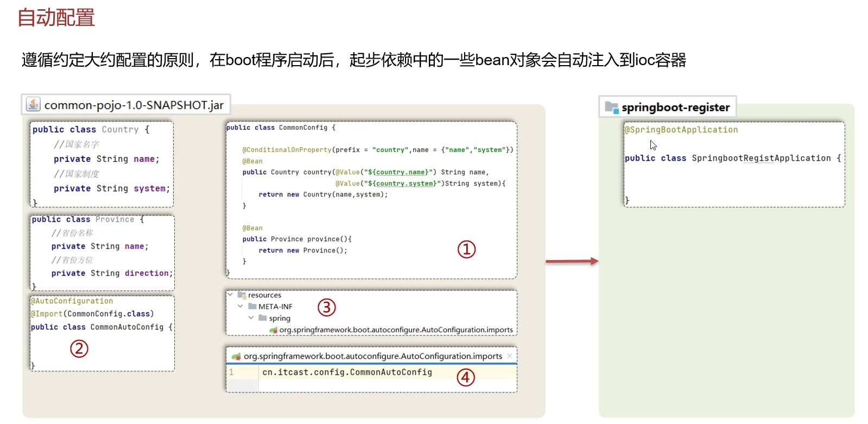Click public class CommonConfig declaration
The image size is (868, 424).
[x=281, y=128]
